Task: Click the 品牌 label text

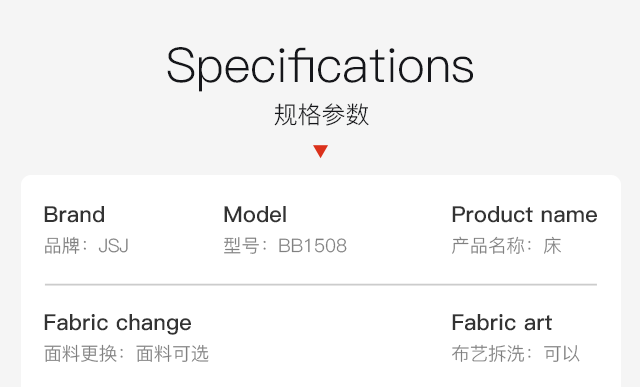Action: [62, 246]
